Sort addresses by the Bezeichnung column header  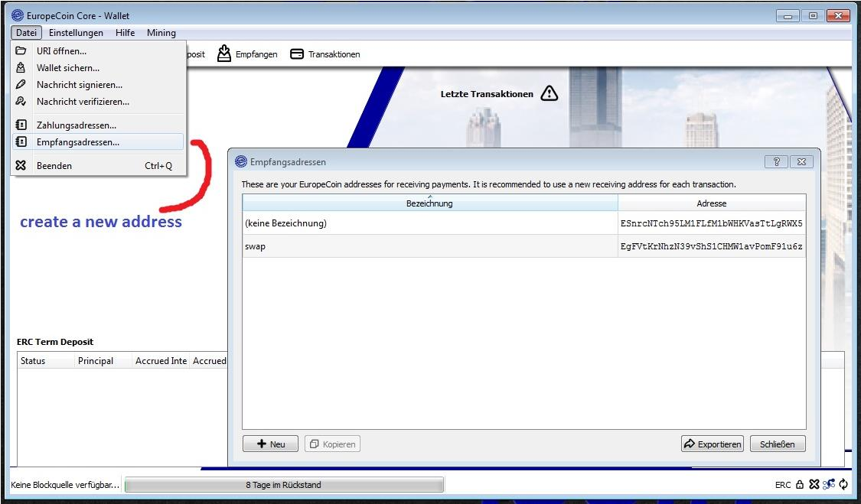coord(430,203)
